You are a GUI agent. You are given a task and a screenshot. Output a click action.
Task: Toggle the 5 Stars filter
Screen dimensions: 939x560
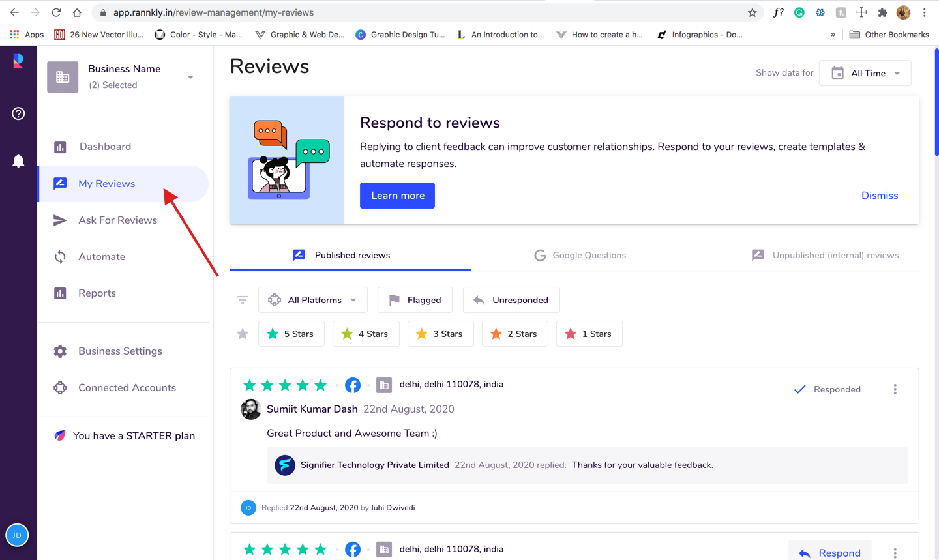(x=291, y=334)
